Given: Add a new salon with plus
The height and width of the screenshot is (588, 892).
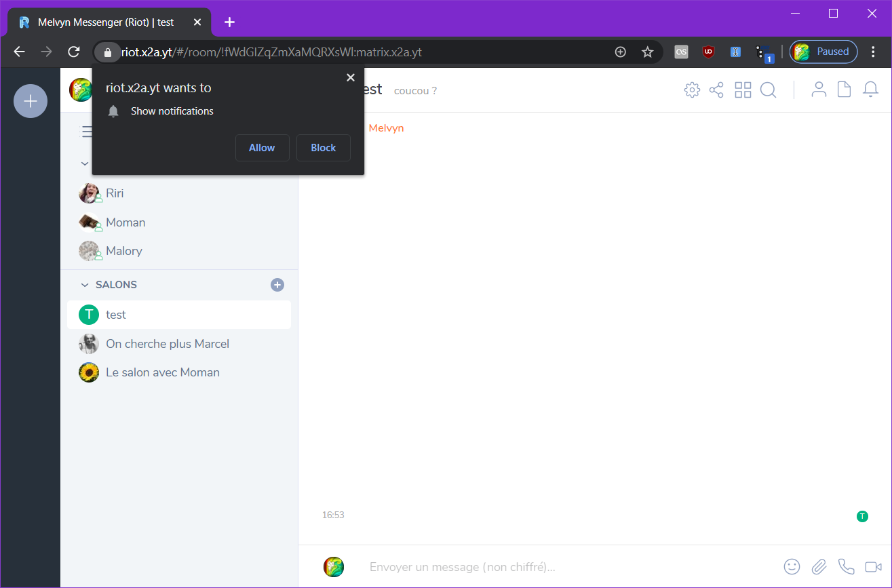Looking at the screenshot, I should [277, 285].
